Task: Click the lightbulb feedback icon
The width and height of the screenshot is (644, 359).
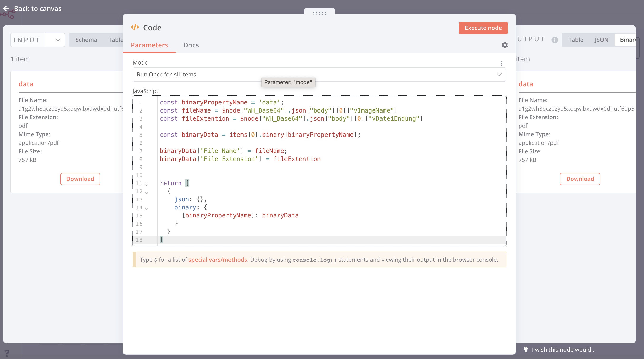Action: [x=526, y=350]
